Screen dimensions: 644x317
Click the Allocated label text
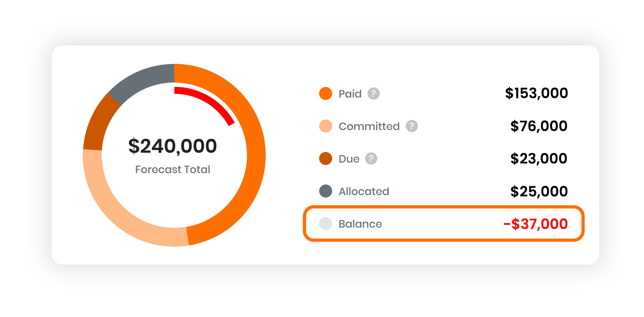point(364,191)
